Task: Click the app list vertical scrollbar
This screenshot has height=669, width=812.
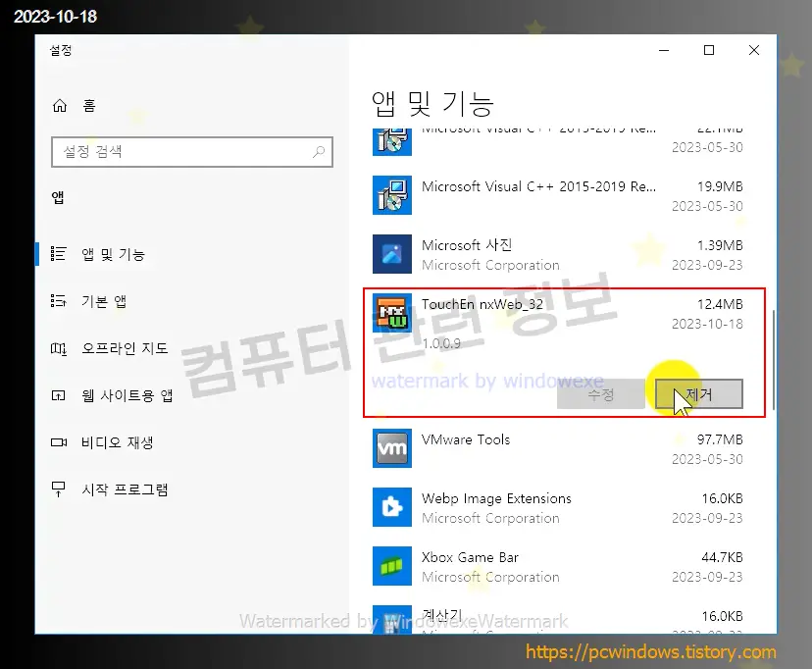Action: pos(773,360)
